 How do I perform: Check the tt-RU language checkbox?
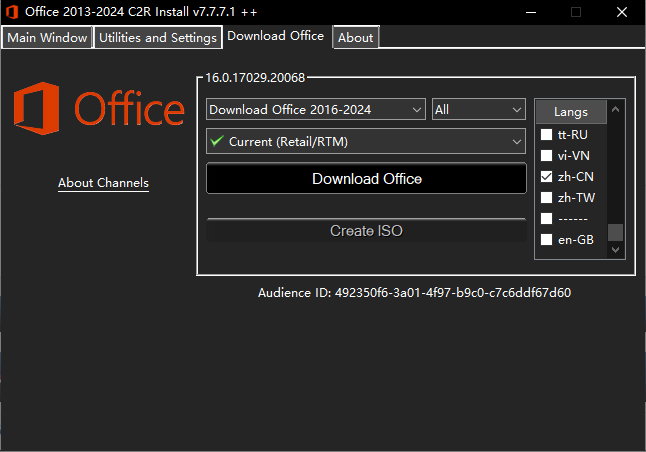coord(546,134)
